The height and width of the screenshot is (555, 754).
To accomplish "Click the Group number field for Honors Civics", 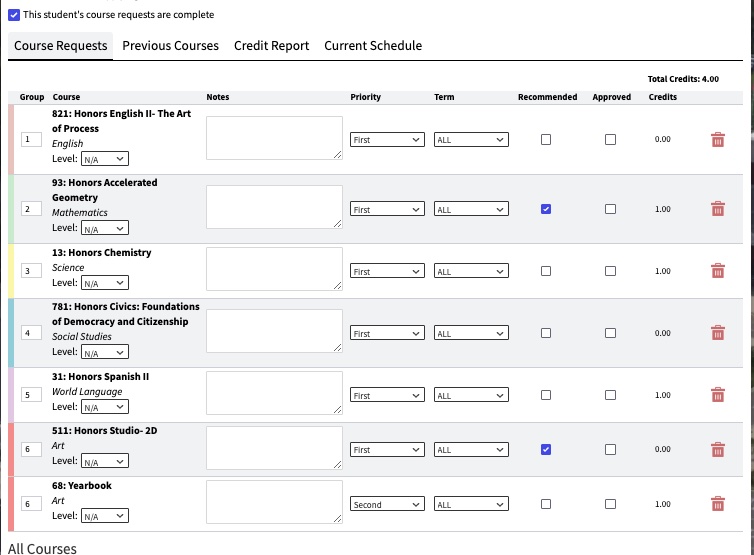I will 31,333.
